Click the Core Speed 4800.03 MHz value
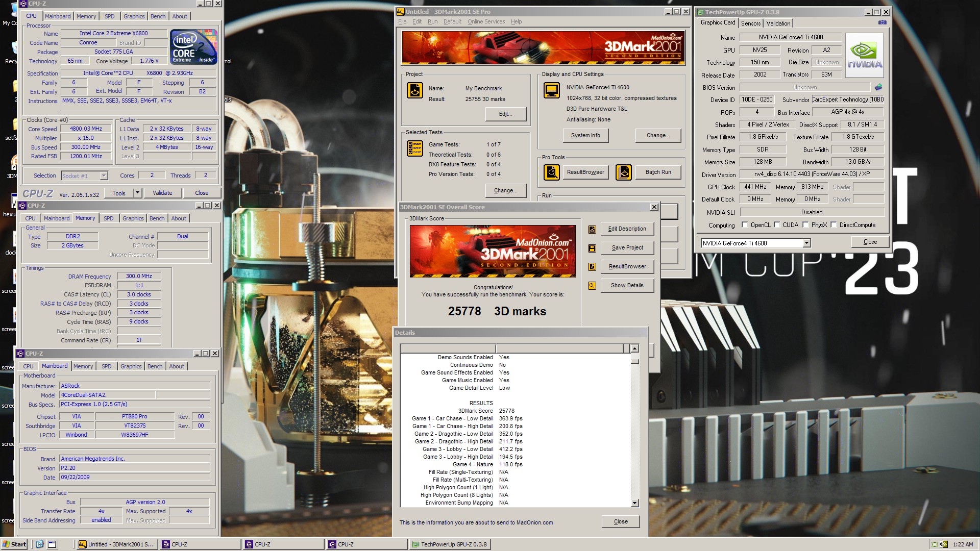Screen dimensions: 980x551 click(x=86, y=129)
